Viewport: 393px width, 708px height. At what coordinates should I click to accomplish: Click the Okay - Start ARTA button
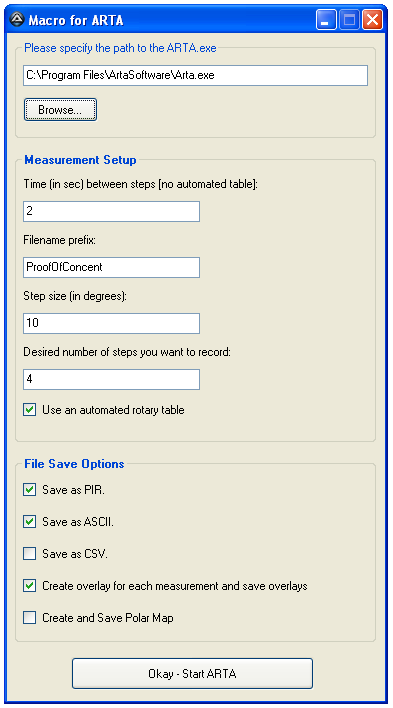coord(192,674)
